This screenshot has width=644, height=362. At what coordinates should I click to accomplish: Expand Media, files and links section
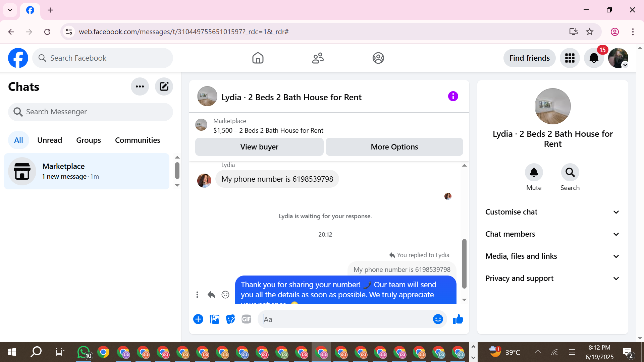(x=552, y=256)
